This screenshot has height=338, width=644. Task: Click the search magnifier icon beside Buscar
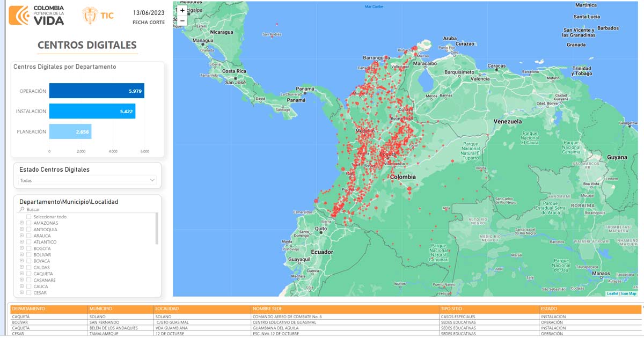22,209
